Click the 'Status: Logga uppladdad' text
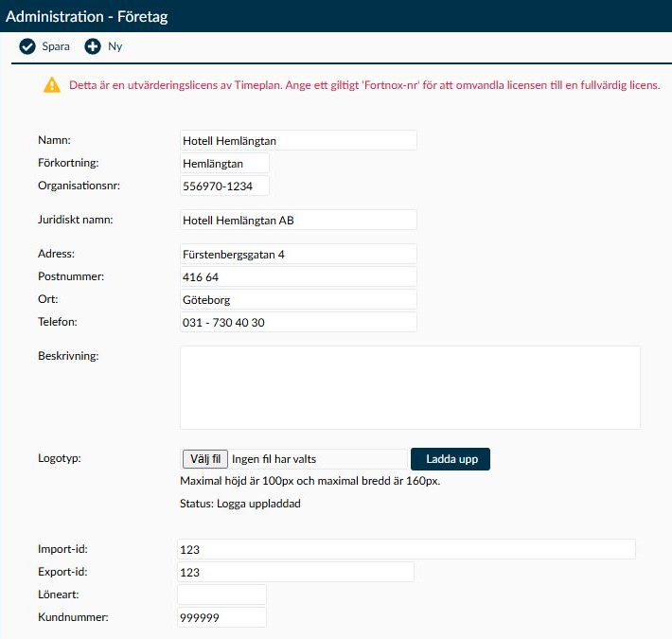 click(x=240, y=504)
